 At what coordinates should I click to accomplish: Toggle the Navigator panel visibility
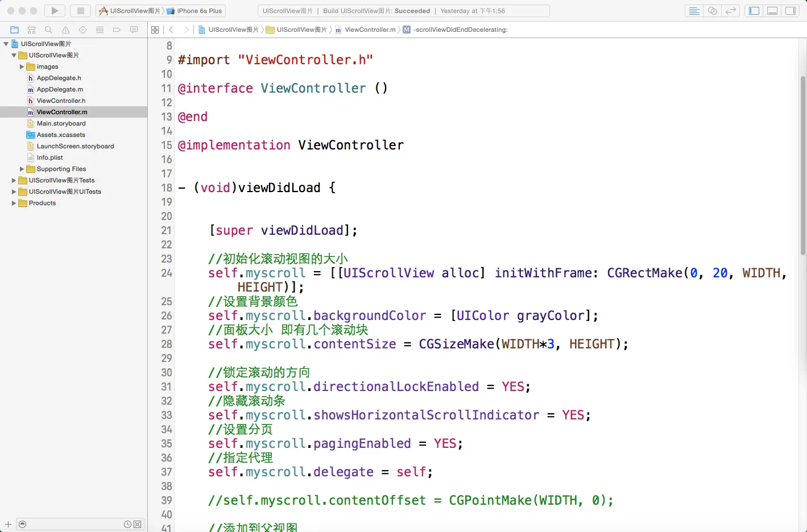click(x=754, y=11)
